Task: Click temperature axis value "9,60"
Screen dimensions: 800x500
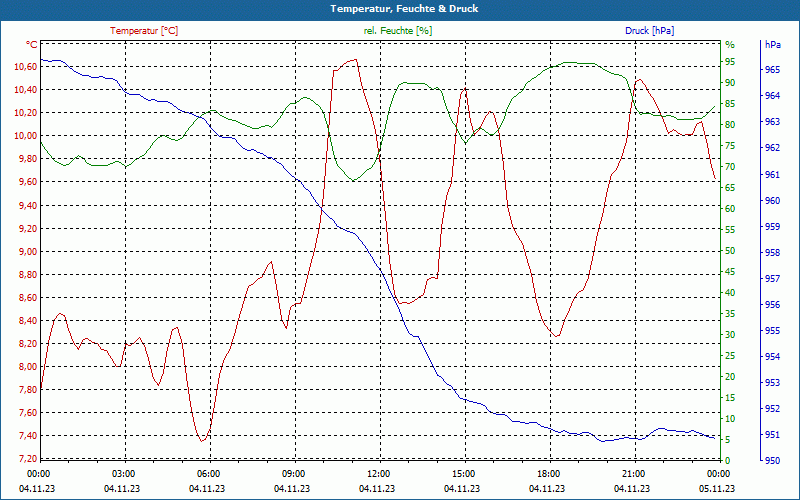Action: click(x=28, y=182)
